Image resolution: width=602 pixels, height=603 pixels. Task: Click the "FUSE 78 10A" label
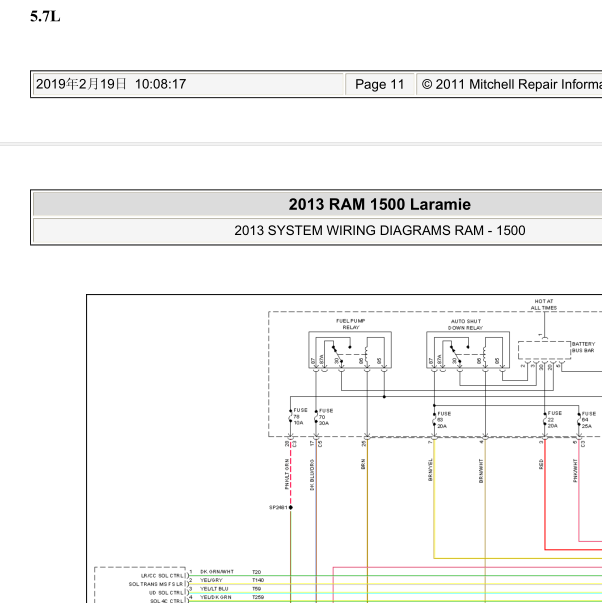click(300, 416)
